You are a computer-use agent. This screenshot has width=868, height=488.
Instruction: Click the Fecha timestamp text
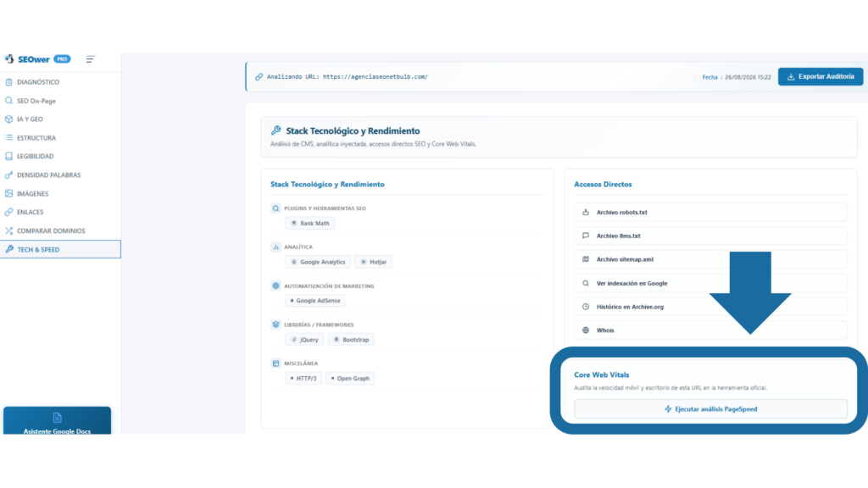point(737,77)
